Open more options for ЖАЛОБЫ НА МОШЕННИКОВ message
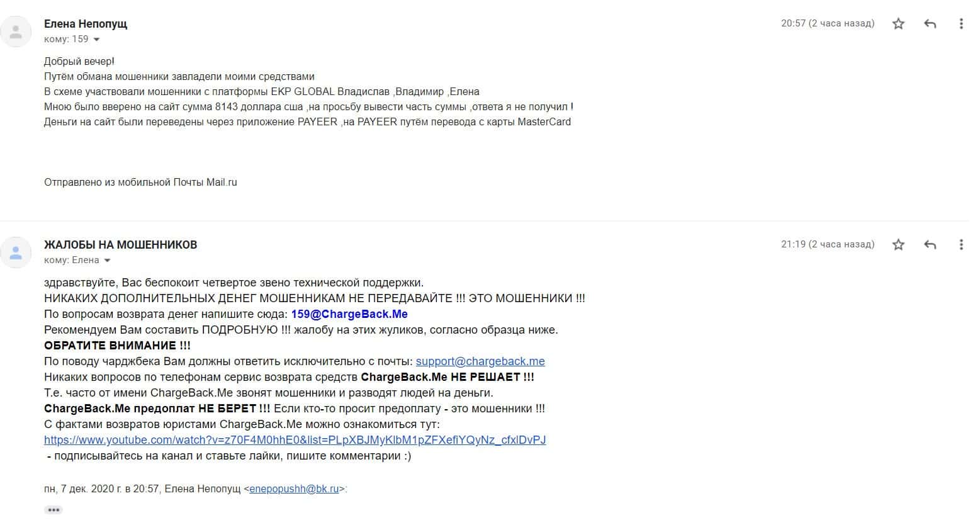This screenshot has height=525, width=980. (x=960, y=245)
